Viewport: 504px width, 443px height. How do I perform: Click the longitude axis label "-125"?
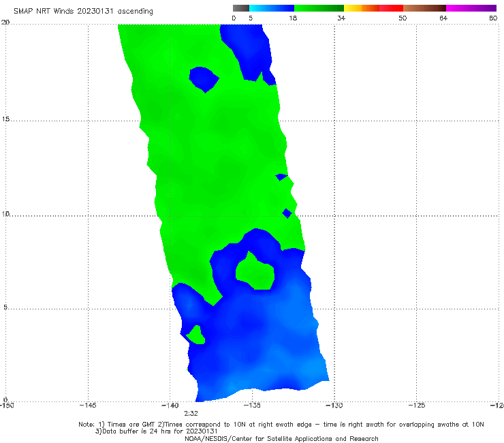click(417, 406)
